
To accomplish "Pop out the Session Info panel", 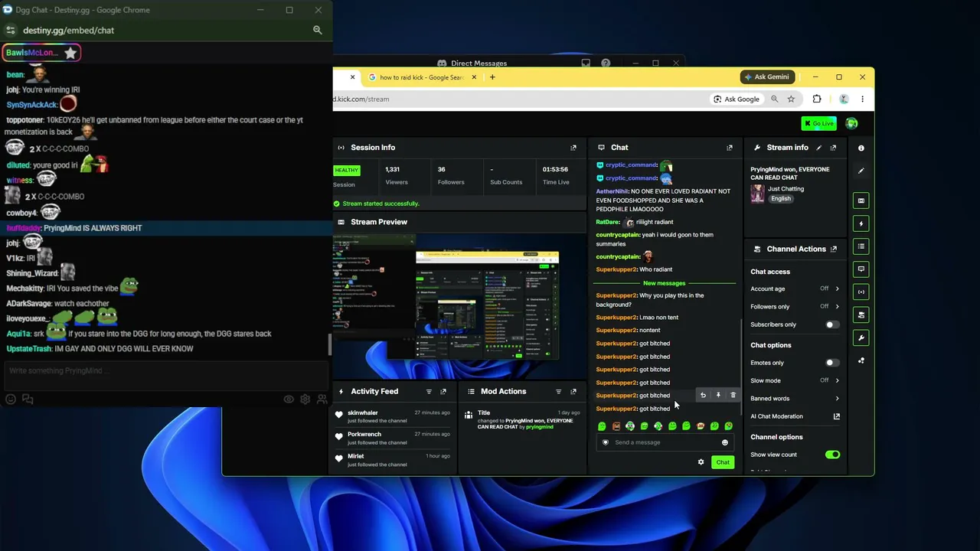I will pos(573,148).
